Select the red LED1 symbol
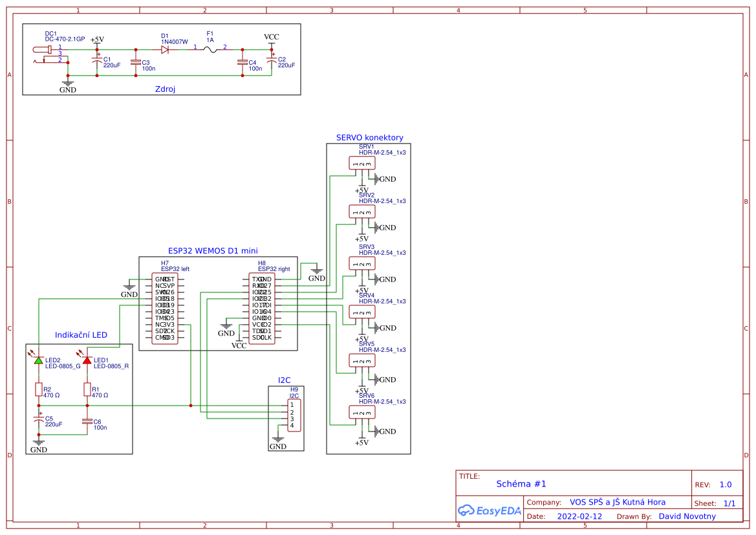 pos(87,360)
